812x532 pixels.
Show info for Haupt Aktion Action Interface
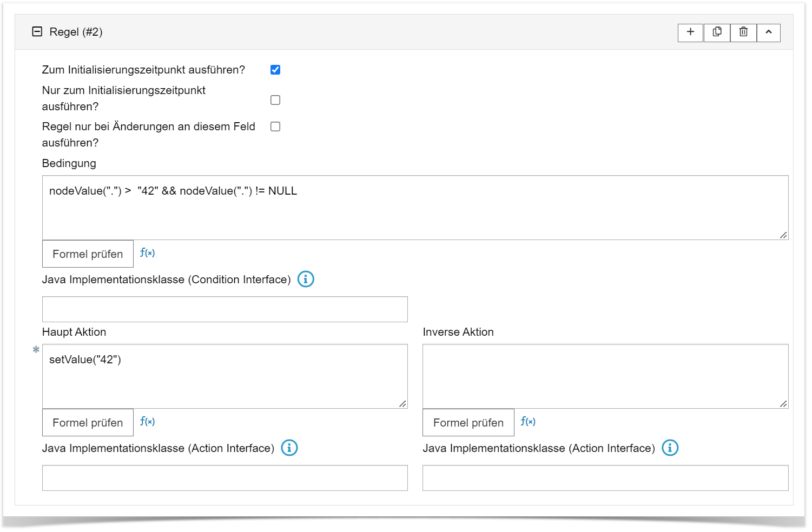tap(289, 448)
